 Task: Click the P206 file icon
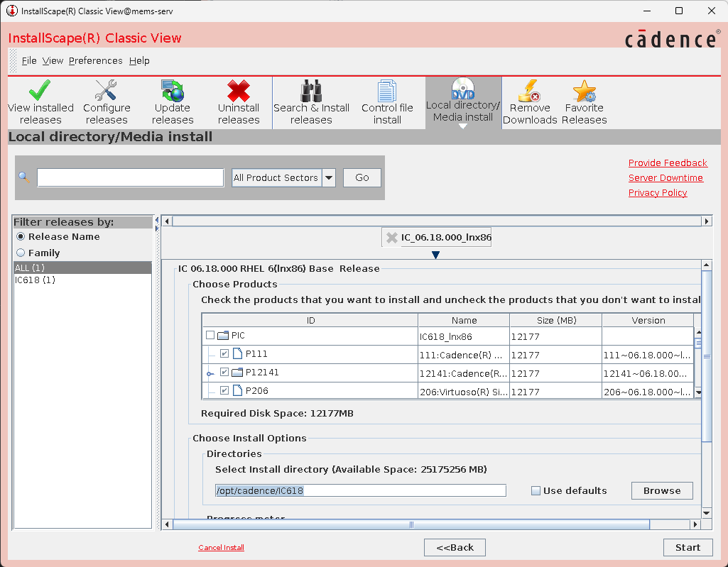237,391
